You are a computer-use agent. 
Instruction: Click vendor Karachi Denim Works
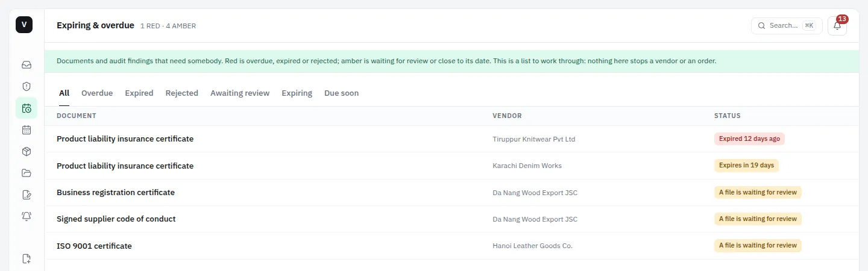527,166
